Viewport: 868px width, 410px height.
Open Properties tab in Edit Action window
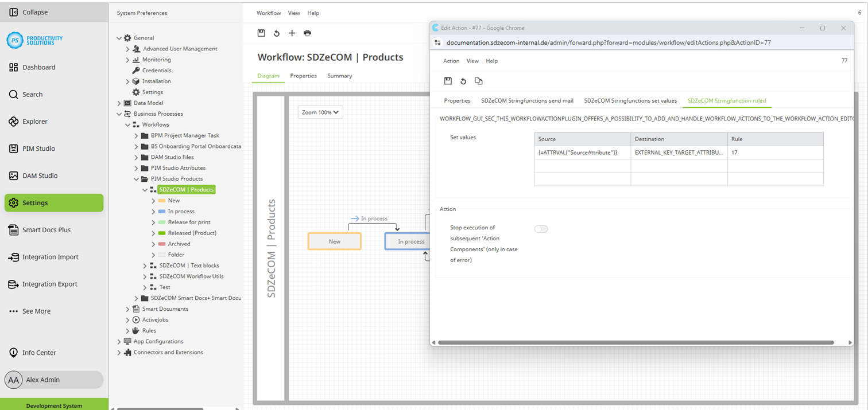coord(457,100)
